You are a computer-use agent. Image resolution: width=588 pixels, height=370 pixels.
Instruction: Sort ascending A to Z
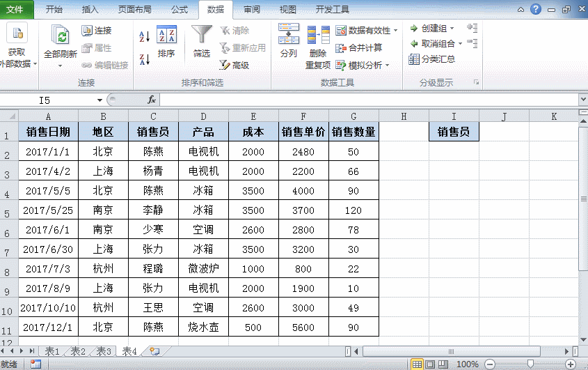click(145, 36)
